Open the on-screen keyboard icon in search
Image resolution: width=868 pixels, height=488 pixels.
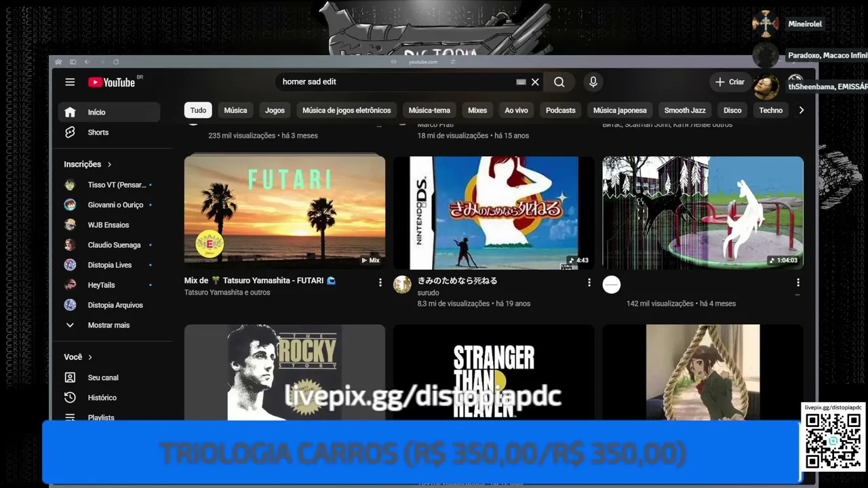click(521, 82)
